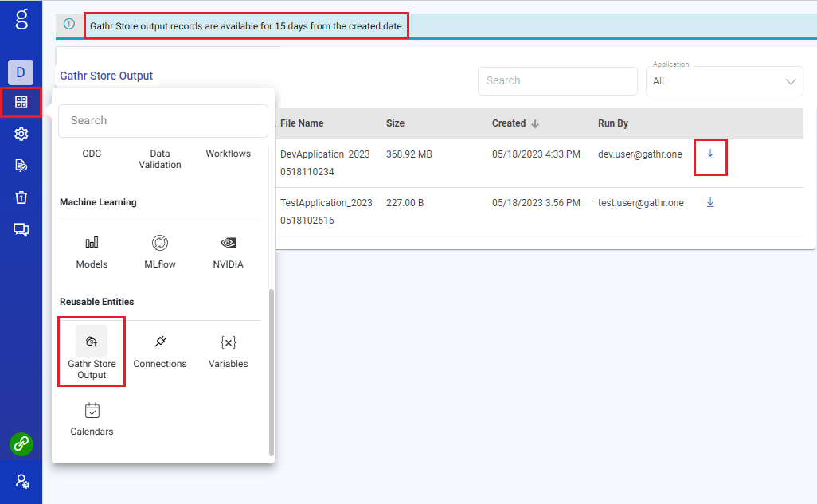Open the chat messages sidebar icon
817x504 pixels.
coord(21,229)
